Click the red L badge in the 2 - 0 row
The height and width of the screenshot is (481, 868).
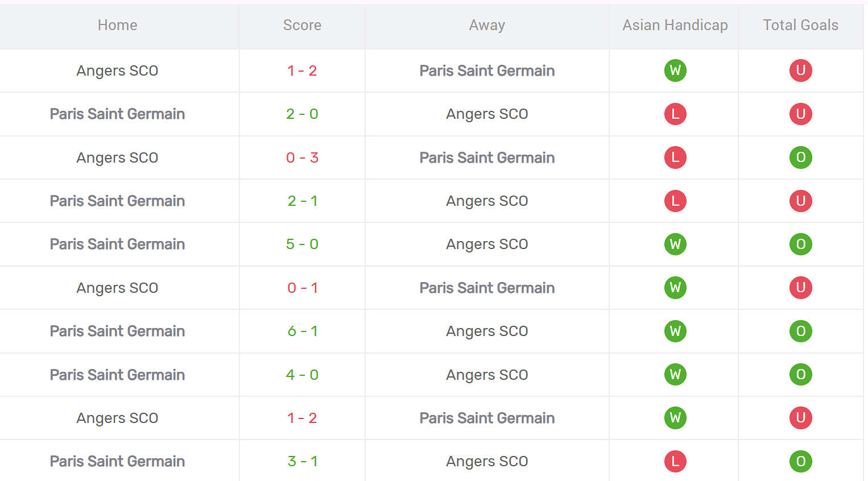pyautogui.click(x=675, y=114)
